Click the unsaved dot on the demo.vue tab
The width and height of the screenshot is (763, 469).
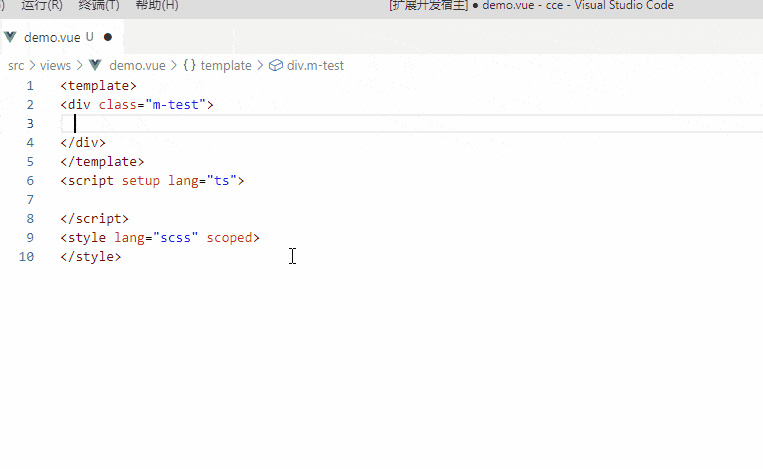[107, 37]
